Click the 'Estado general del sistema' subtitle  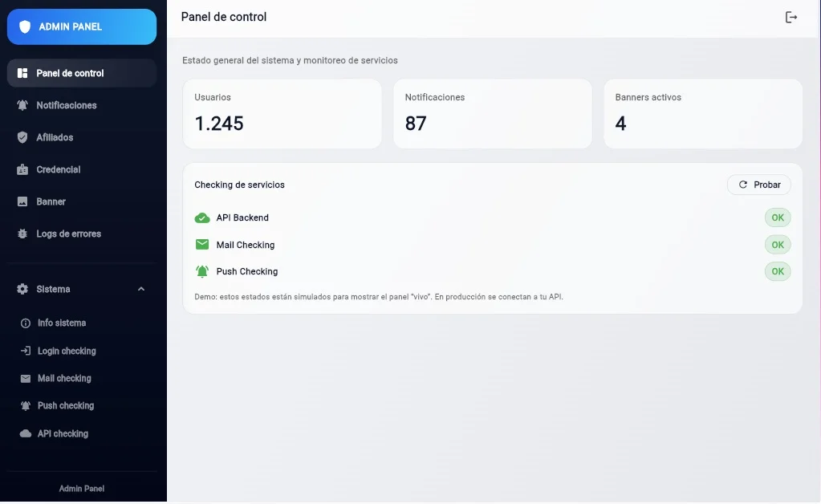(x=290, y=60)
